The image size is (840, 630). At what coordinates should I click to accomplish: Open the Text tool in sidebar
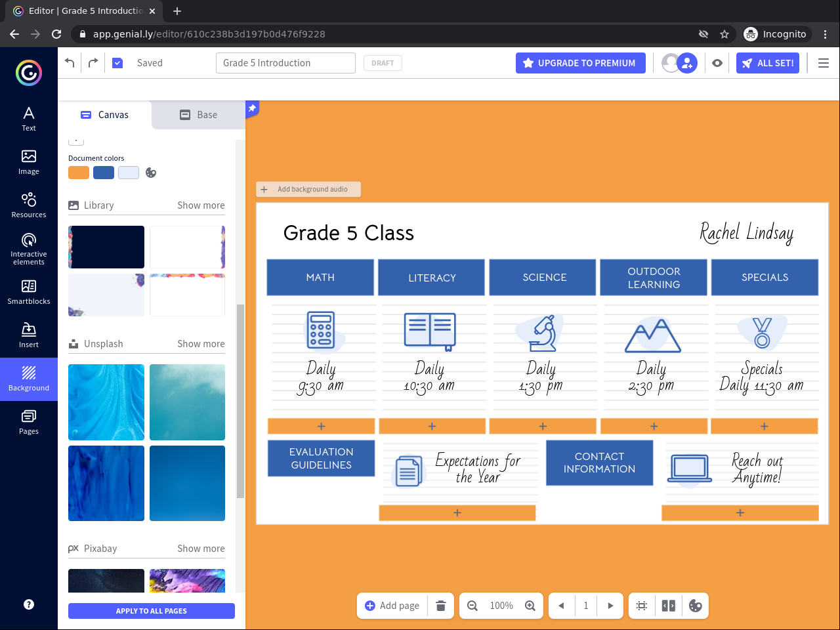[x=29, y=119]
